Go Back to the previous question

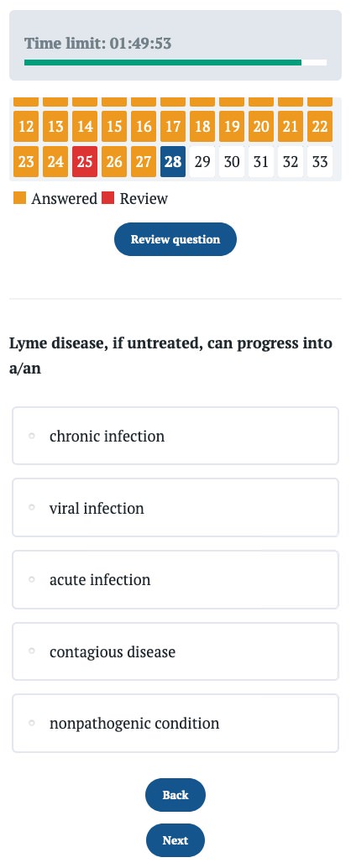click(x=175, y=795)
